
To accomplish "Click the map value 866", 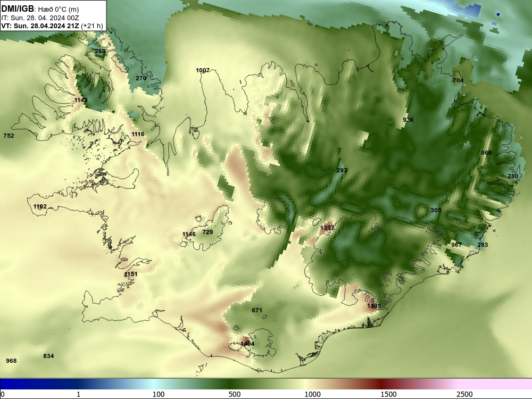I will [486, 153].
